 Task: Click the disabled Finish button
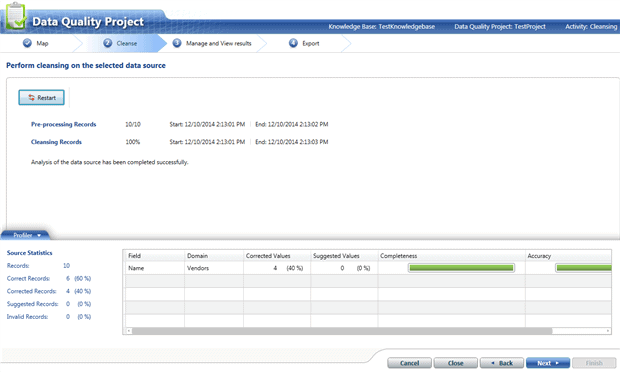pyautogui.click(x=594, y=363)
